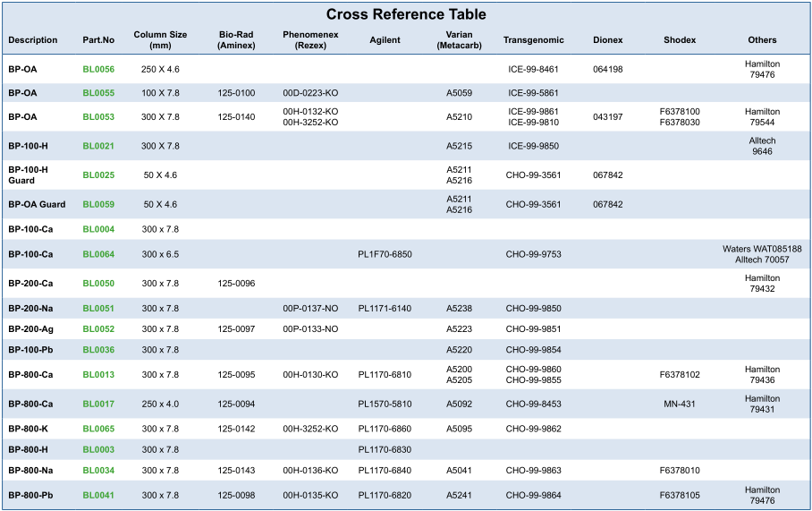Click description cell BP-200-Ag
The width and height of the screenshot is (812, 511).
30,329
